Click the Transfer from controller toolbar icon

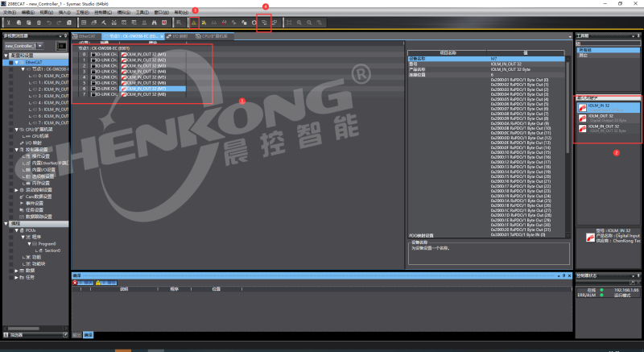click(x=275, y=23)
